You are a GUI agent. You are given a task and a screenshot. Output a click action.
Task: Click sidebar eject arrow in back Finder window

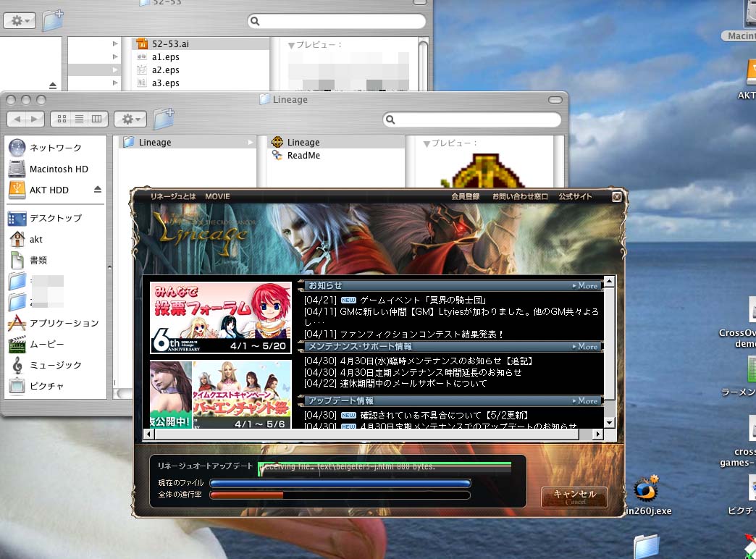[x=53, y=85]
